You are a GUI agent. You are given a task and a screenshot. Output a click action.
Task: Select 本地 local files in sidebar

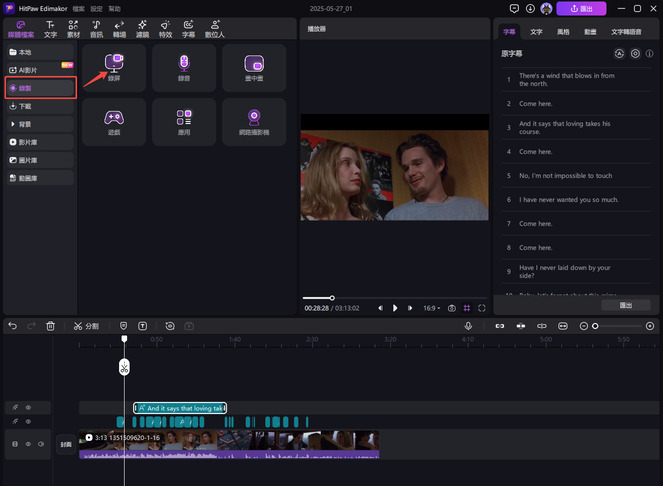click(x=40, y=52)
